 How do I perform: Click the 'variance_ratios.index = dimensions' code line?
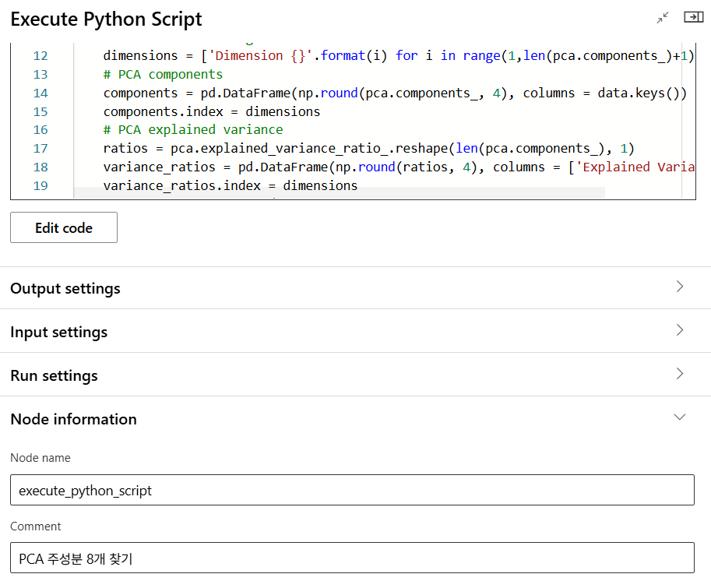[x=230, y=186]
